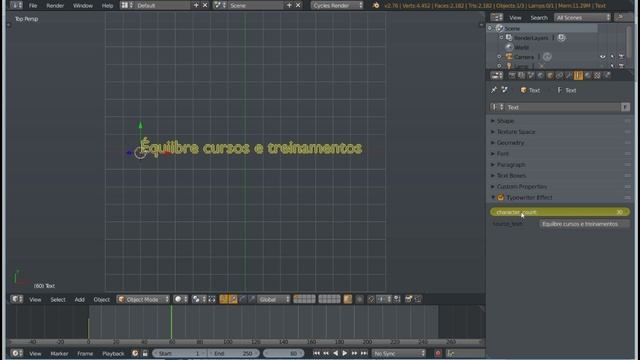Click the OpenGL render animation icon
This screenshot has height=360, width=640.
click(418, 299)
